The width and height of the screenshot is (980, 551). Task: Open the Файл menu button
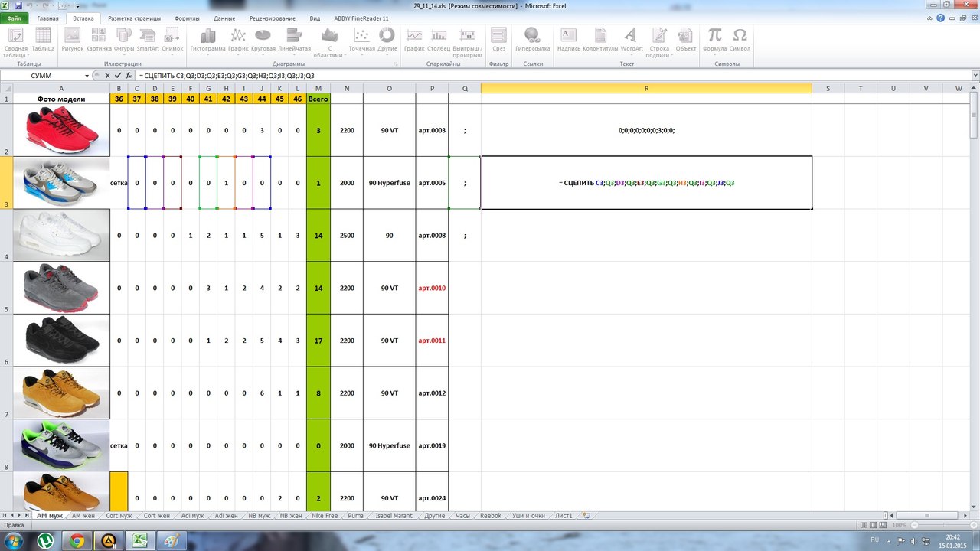coord(14,18)
